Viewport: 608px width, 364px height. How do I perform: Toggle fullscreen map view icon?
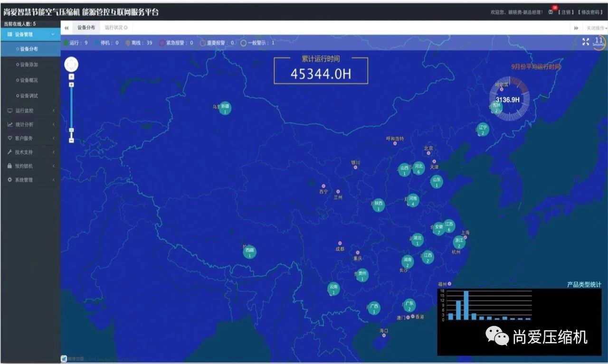coord(586,42)
